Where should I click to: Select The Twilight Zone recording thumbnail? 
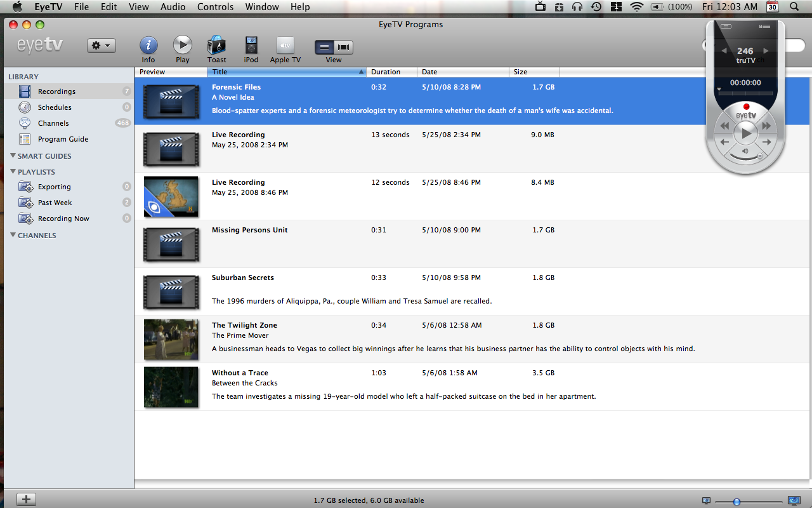pyautogui.click(x=171, y=339)
